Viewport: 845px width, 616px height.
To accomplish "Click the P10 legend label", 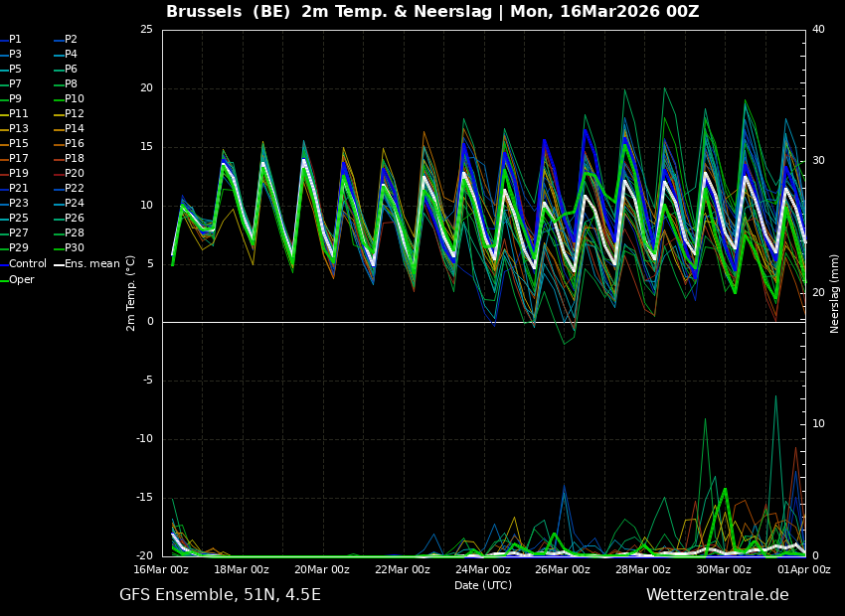I will (75, 99).
